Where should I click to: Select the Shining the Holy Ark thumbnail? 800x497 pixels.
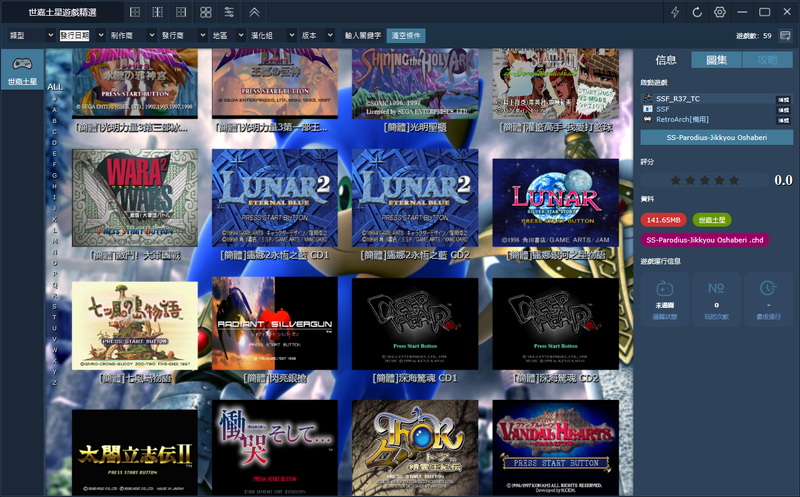[x=415, y=84]
